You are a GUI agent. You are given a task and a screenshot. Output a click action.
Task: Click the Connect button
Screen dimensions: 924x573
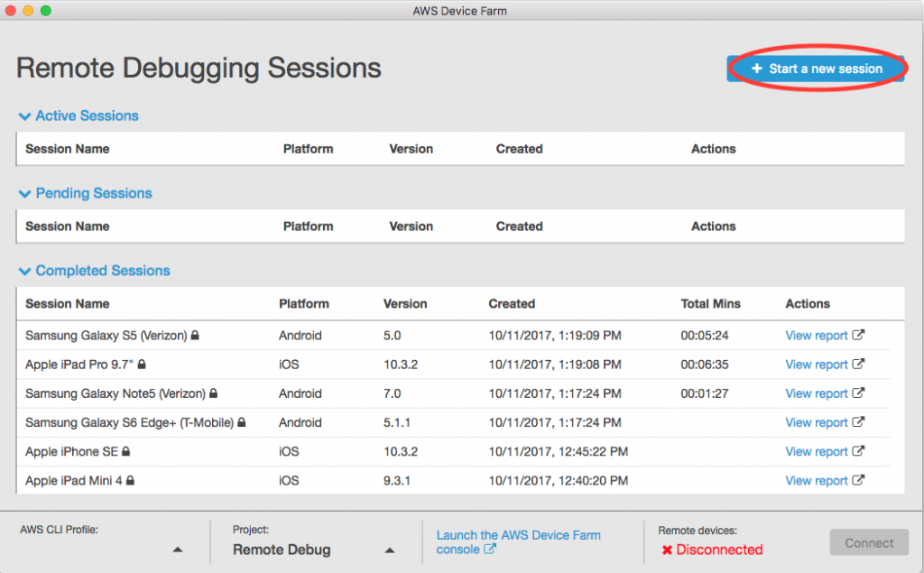pos(869,542)
